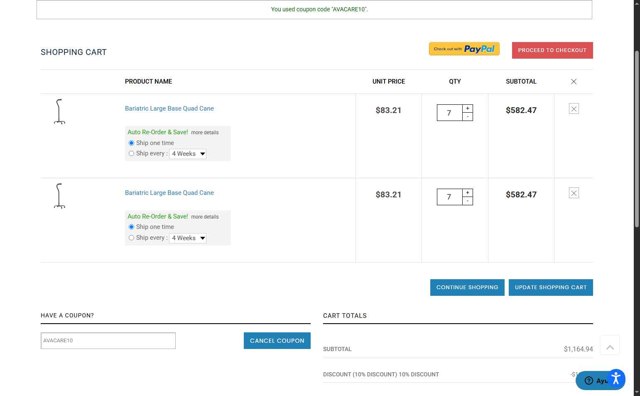Image resolution: width=640 pixels, height=396 pixels.
Task: Click Cancel Coupon button
Action: click(x=277, y=340)
